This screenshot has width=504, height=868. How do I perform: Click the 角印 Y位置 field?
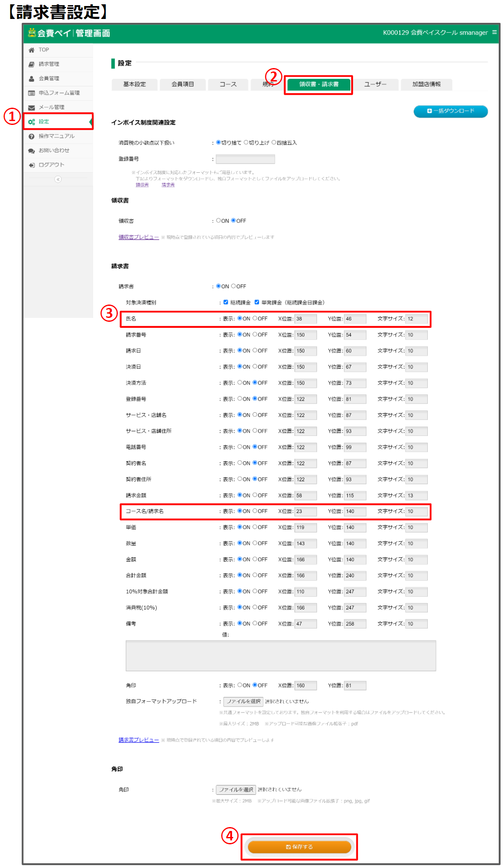[355, 685]
